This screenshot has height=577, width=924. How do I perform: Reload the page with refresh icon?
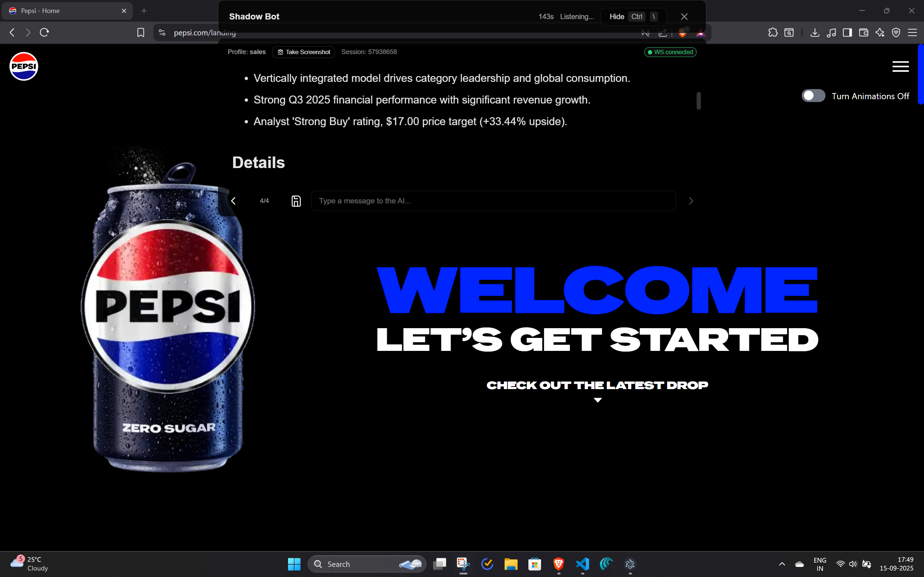[x=44, y=32]
